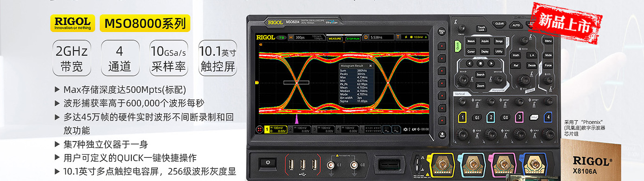Open the Utility menu key

click(x=499, y=52)
